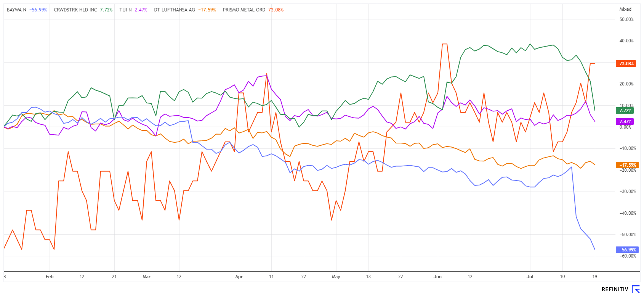The width and height of the screenshot is (644, 293).
Task: Click the orange -17.59% axis tag
Action: point(627,165)
